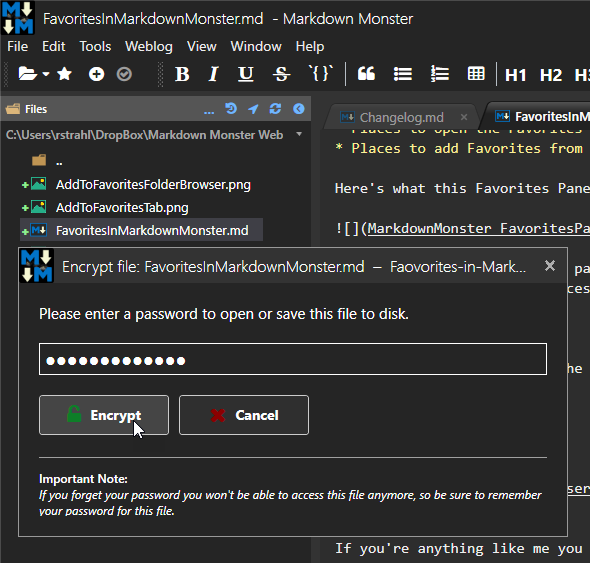The height and width of the screenshot is (563, 590).
Task: Close the Encrypt file dialog
Action: pyautogui.click(x=550, y=266)
